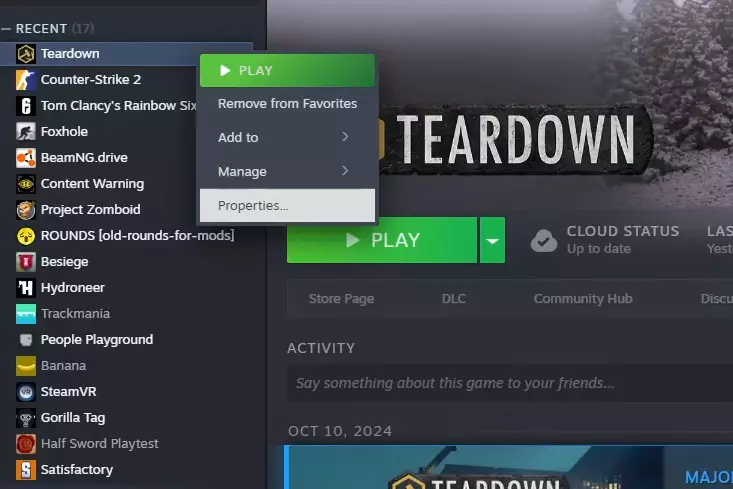This screenshot has height=489, width=733.
Task: Expand the Add to submenu
Action: click(x=287, y=137)
